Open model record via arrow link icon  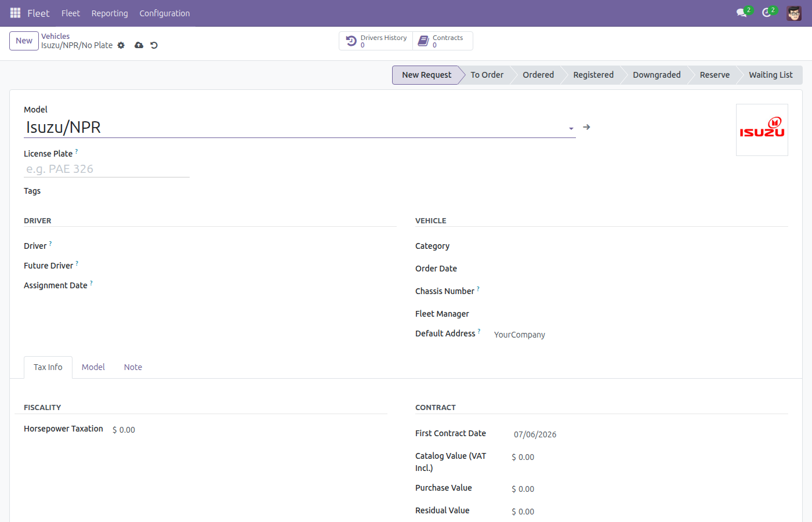(586, 127)
